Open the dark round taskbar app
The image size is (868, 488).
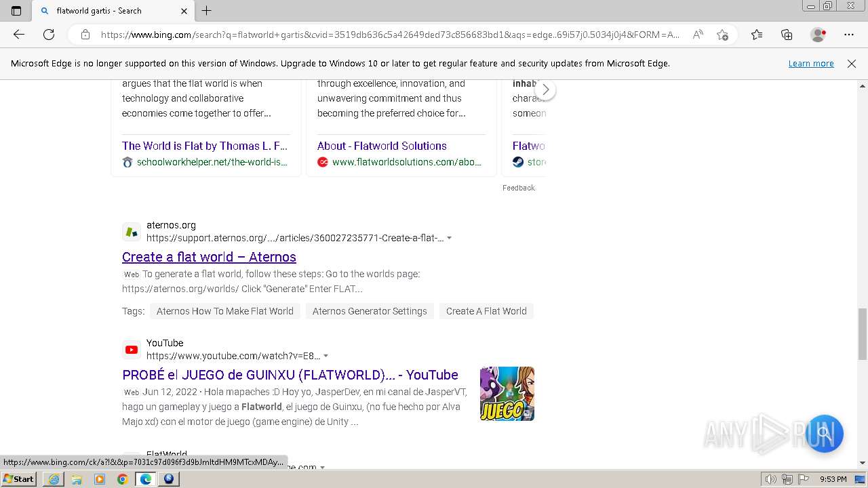coord(169,479)
